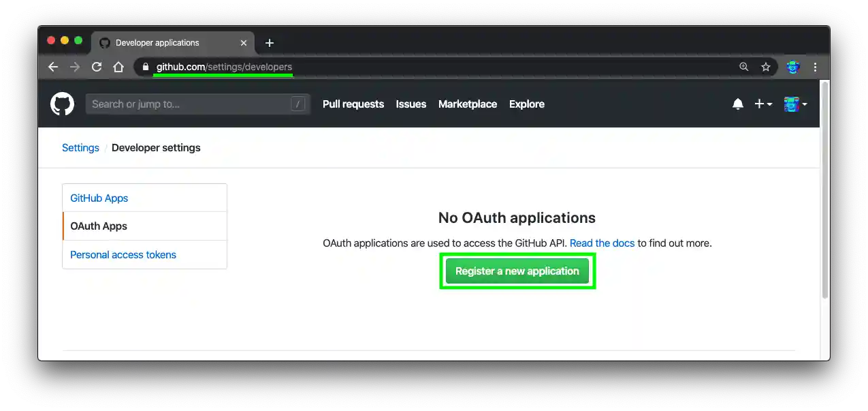Open the Read the docs link

point(602,243)
